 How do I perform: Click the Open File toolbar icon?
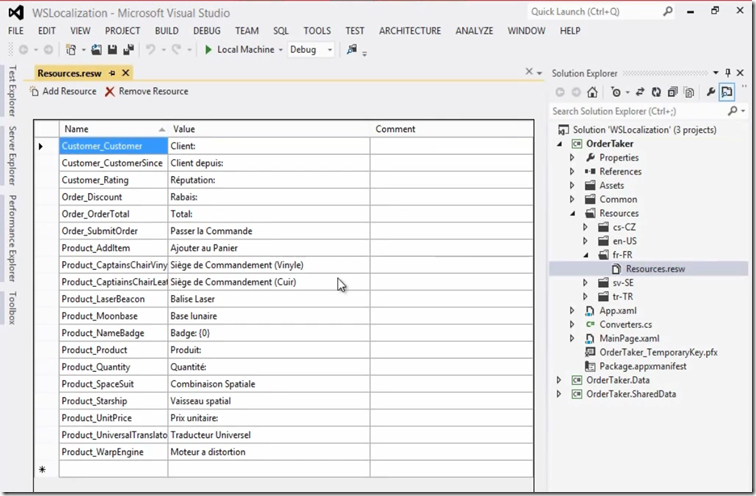coord(96,50)
